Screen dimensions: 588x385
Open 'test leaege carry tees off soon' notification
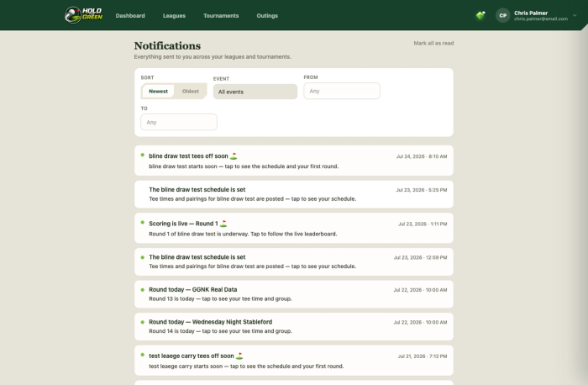[294, 361]
